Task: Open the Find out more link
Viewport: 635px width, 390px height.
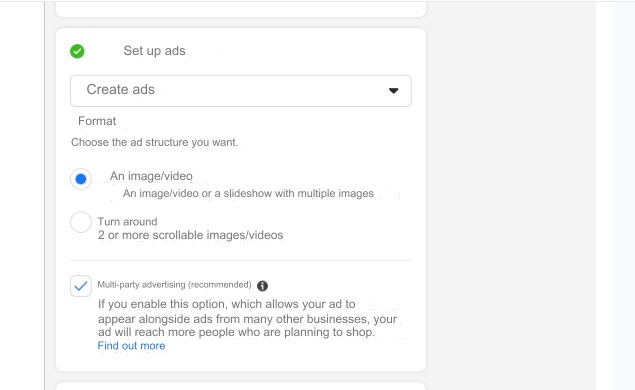Action: pos(131,346)
